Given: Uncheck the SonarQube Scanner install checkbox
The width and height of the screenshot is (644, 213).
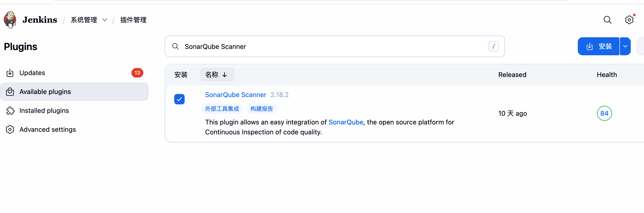Looking at the screenshot, I should (x=179, y=99).
